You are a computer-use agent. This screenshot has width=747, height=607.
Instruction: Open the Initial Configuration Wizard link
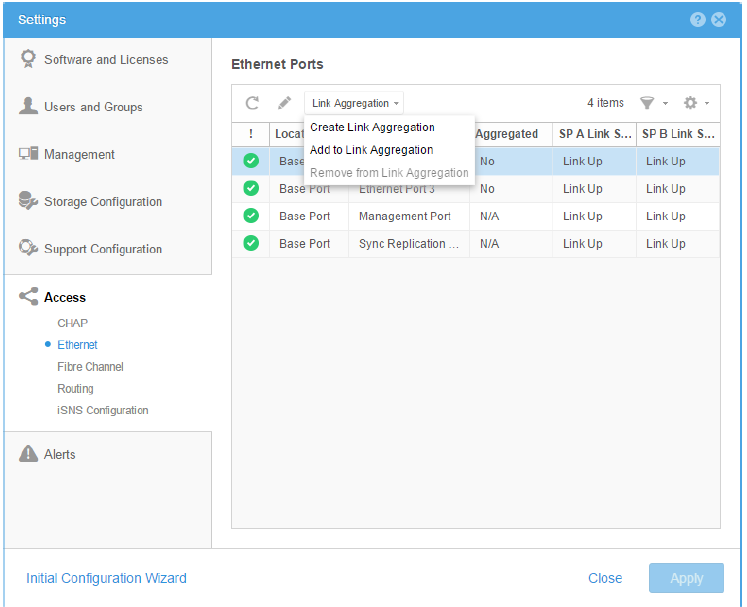(106, 578)
